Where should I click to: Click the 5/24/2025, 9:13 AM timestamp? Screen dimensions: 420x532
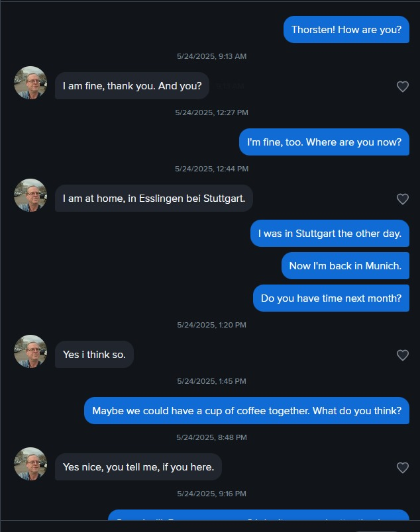(211, 57)
